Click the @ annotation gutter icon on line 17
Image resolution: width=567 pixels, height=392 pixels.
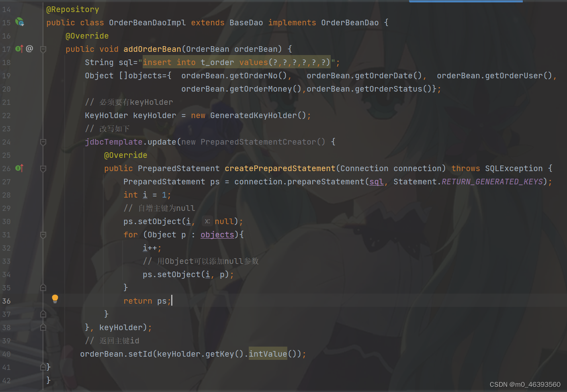[29, 49]
